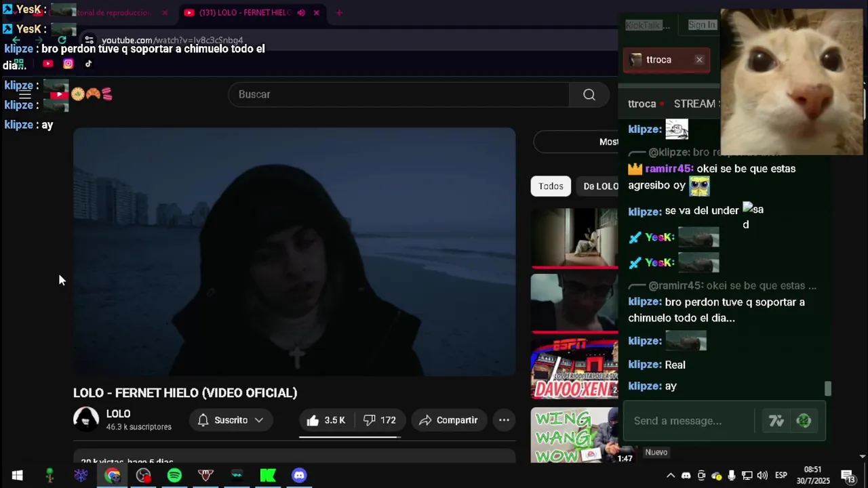Focus the Send a message chat input
Viewport: 868px width, 488px height.
point(689,421)
